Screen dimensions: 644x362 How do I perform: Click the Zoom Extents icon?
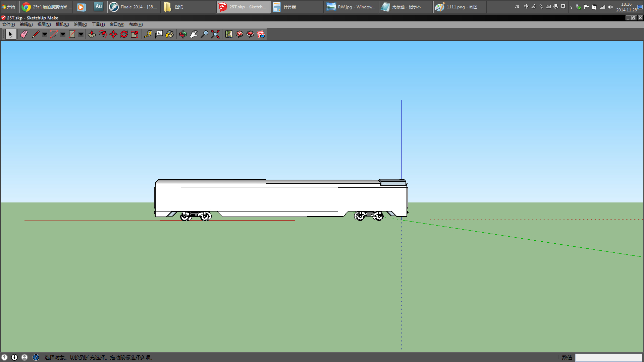click(x=215, y=34)
